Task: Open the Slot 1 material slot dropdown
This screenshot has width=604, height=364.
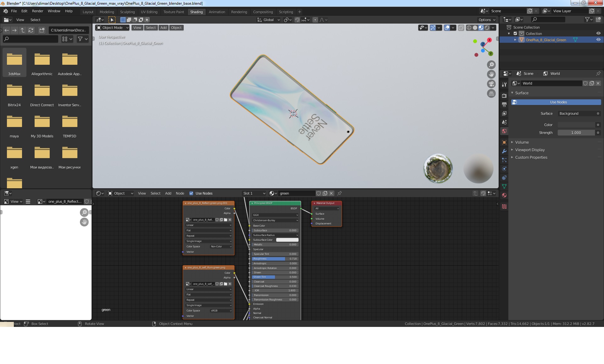Action: tap(254, 193)
